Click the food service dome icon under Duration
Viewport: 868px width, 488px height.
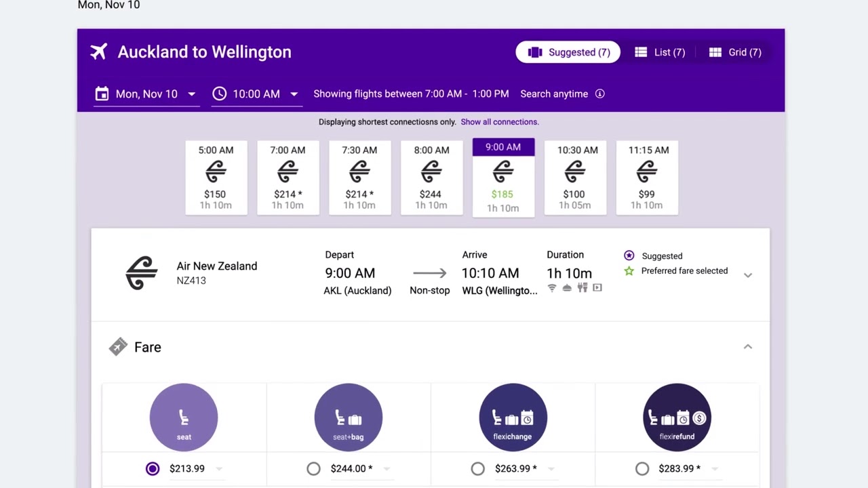(x=567, y=288)
